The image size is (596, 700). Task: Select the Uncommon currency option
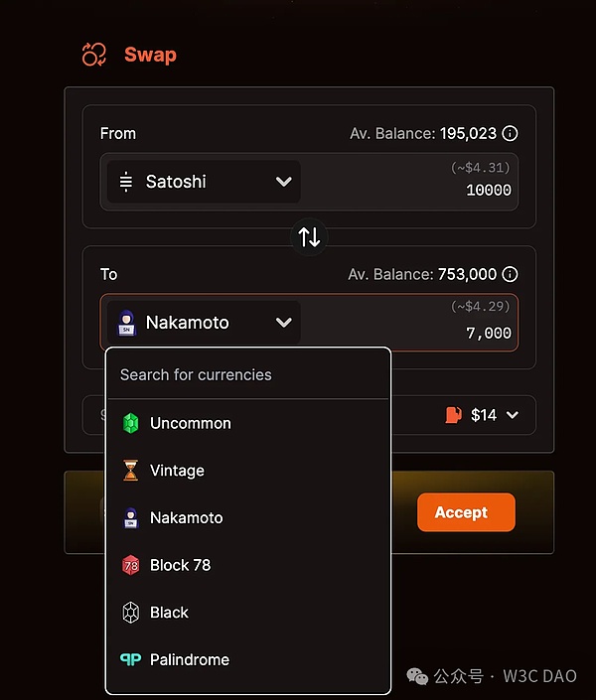190,423
